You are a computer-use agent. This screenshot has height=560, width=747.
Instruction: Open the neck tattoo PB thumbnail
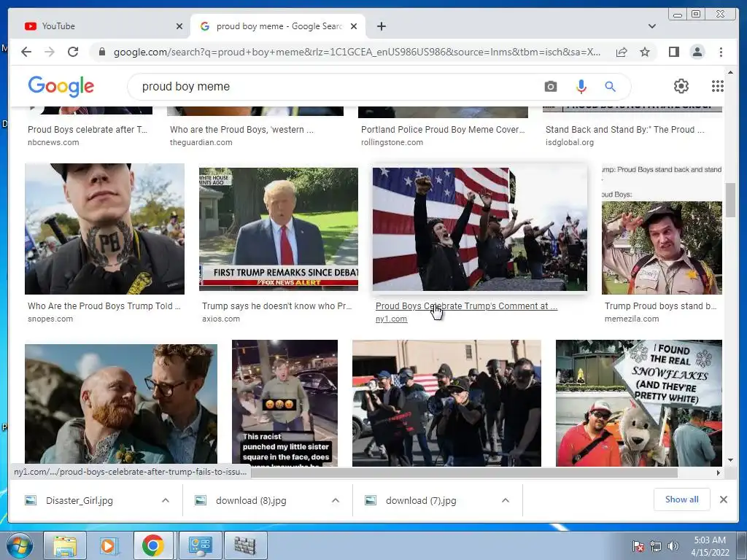point(104,228)
